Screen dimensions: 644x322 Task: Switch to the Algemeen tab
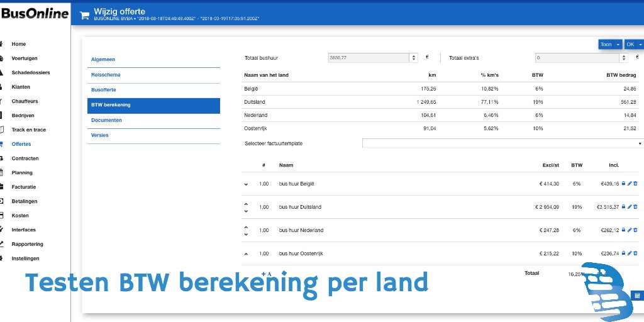153,60
